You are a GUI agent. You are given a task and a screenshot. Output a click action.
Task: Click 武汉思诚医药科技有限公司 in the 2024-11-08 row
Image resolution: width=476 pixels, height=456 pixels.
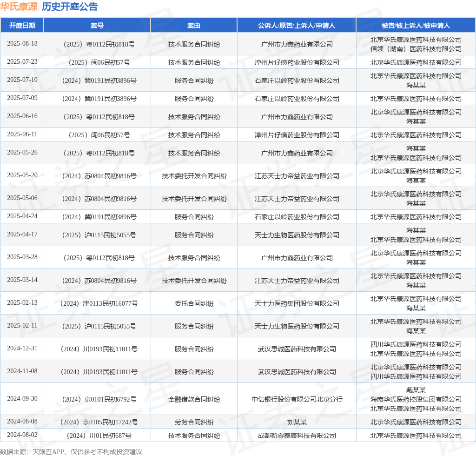tap(297, 372)
